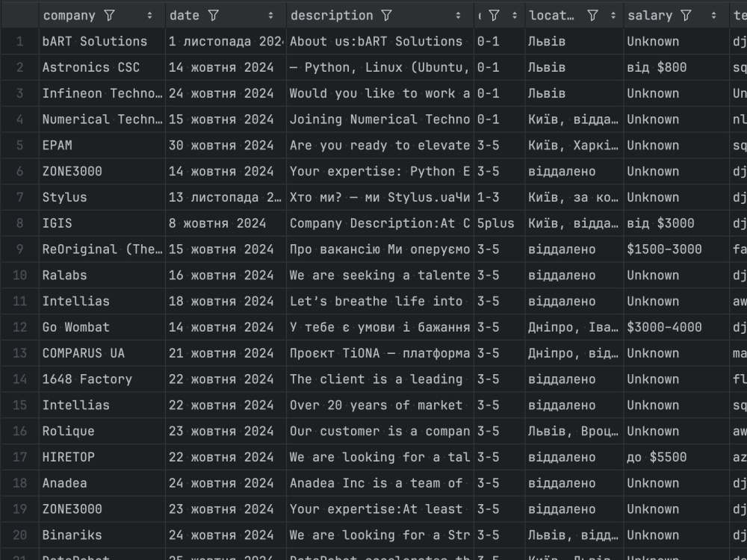The width and height of the screenshot is (747, 560).
Task: Click the EPAM company cell
Action: (102, 146)
